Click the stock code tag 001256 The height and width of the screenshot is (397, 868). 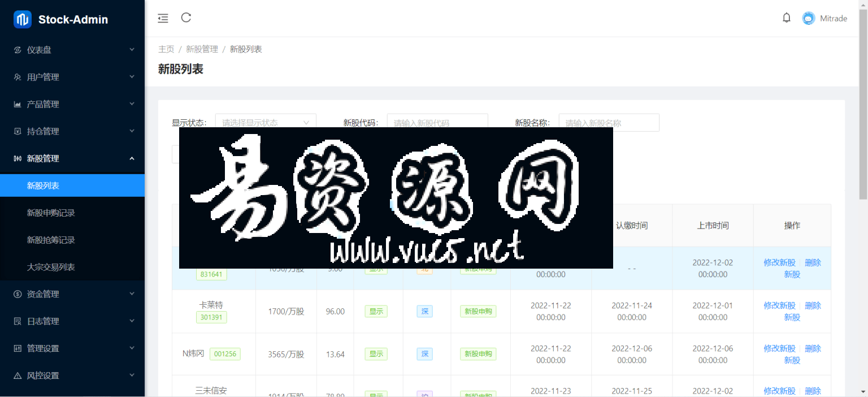click(x=225, y=354)
